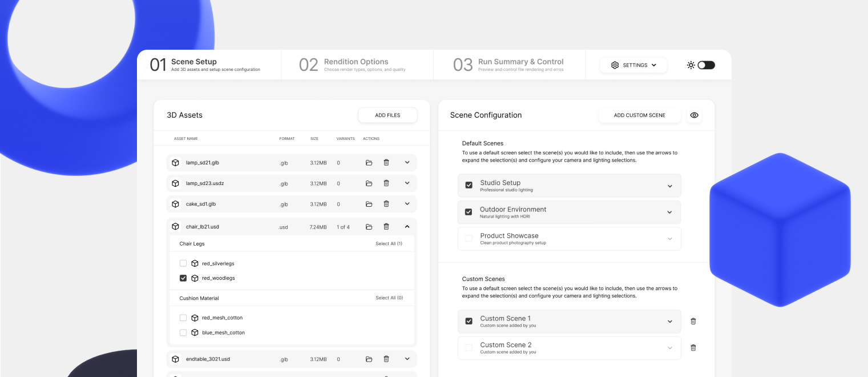Remove Custom Scene 2 using trash icon
868x377 pixels.
click(x=693, y=347)
